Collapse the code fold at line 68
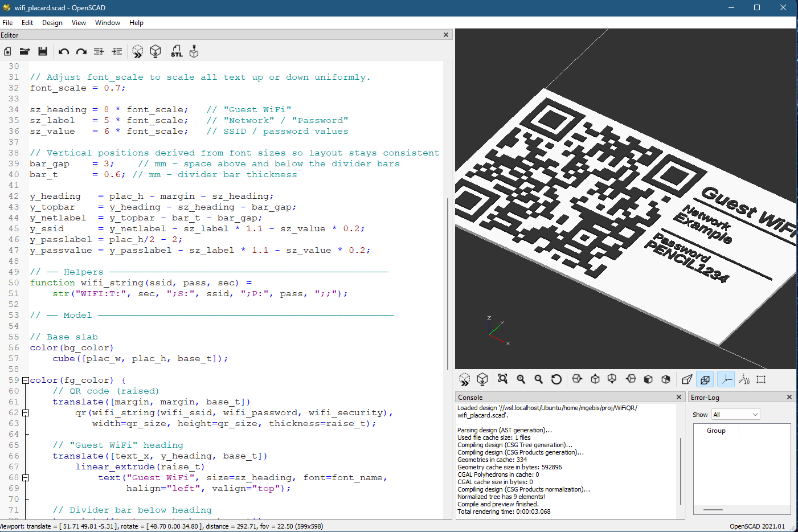 click(x=26, y=478)
